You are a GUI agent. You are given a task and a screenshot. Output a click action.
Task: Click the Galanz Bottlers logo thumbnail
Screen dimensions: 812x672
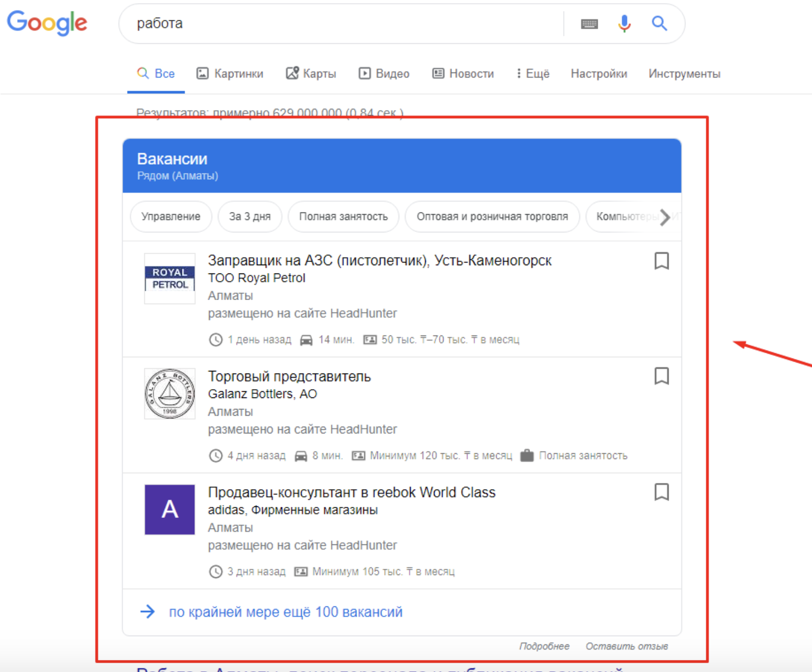click(170, 394)
